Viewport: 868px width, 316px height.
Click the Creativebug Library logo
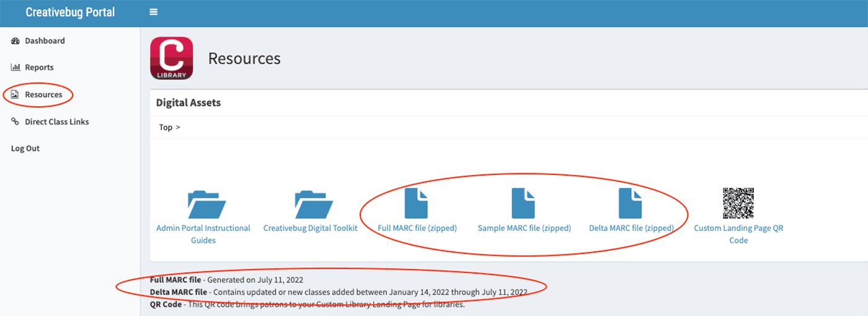click(x=172, y=58)
